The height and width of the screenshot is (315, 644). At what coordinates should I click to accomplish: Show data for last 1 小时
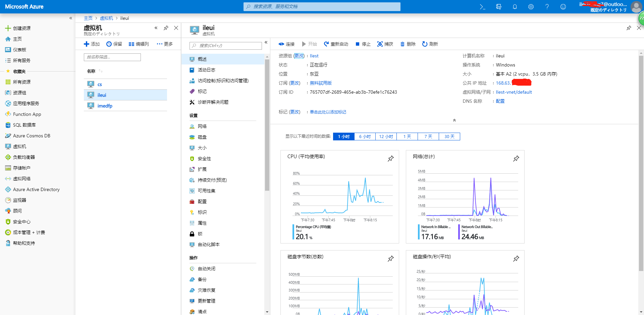coord(344,137)
